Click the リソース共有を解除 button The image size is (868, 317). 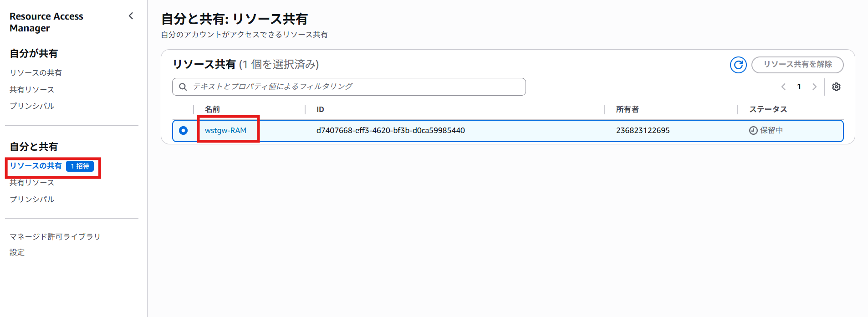coord(797,65)
